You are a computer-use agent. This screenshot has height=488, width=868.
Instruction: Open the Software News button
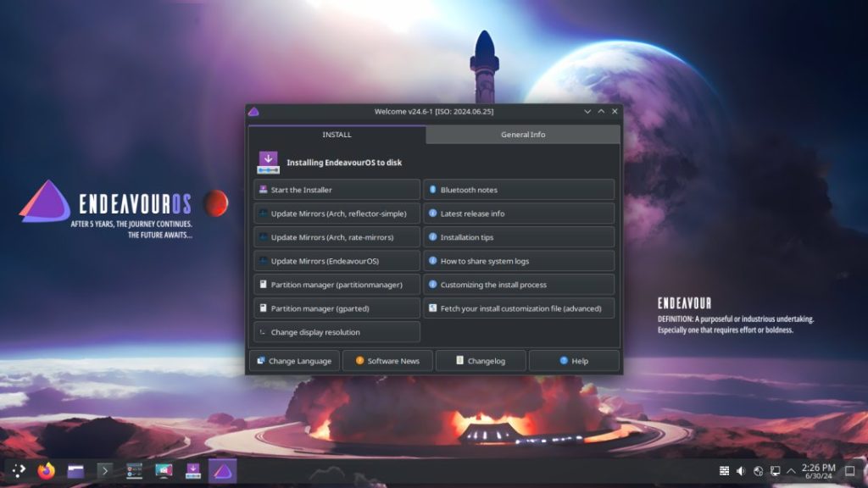pyautogui.click(x=387, y=361)
